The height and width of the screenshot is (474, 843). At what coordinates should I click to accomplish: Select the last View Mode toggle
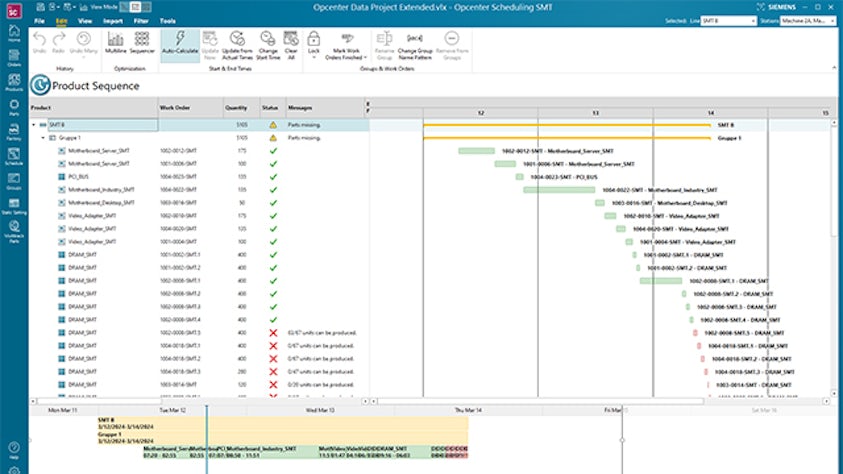pyautogui.click(x=146, y=7)
